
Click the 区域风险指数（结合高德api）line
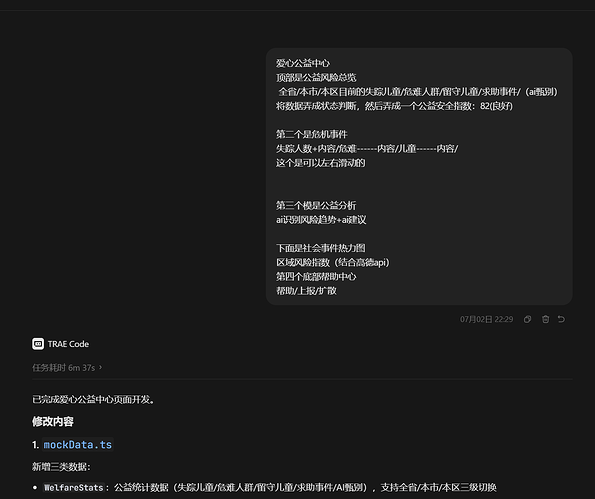coord(333,262)
